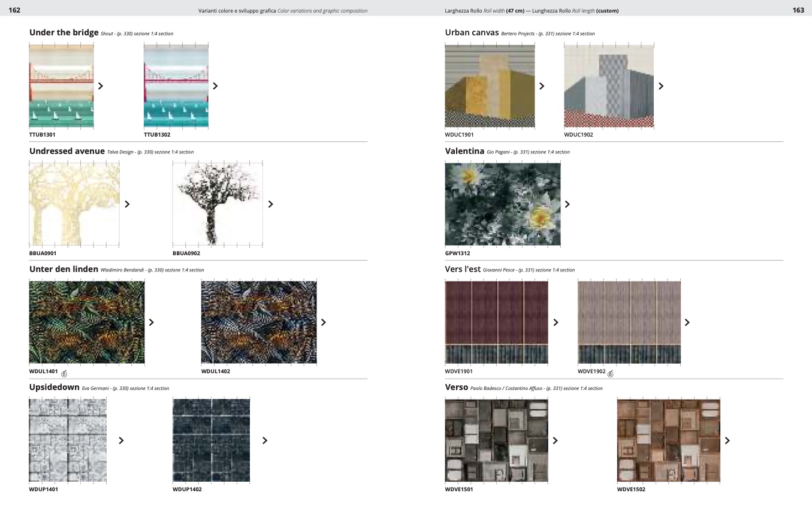Expand the WDUL1401 variant using its arrow
Viewport: 812px width, 526px height.
(x=152, y=322)
